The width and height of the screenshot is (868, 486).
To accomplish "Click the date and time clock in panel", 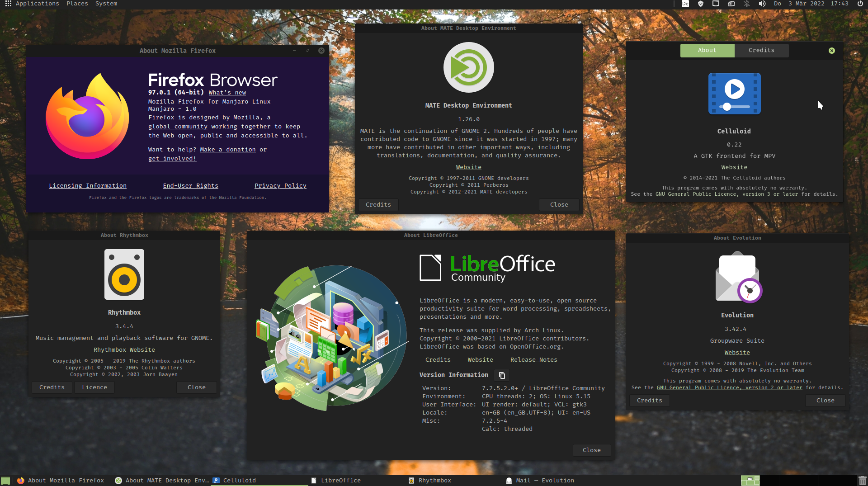I will [x=811, y=4].
